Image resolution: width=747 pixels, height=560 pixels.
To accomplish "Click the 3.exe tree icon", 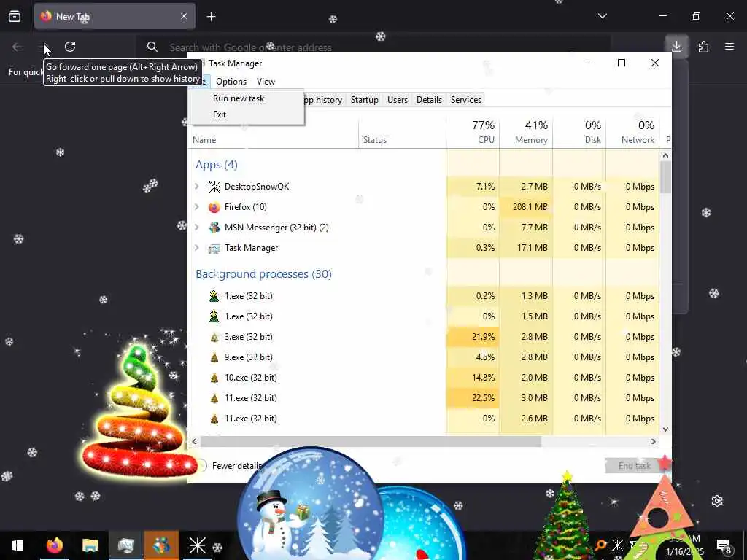I will [214, 337].
